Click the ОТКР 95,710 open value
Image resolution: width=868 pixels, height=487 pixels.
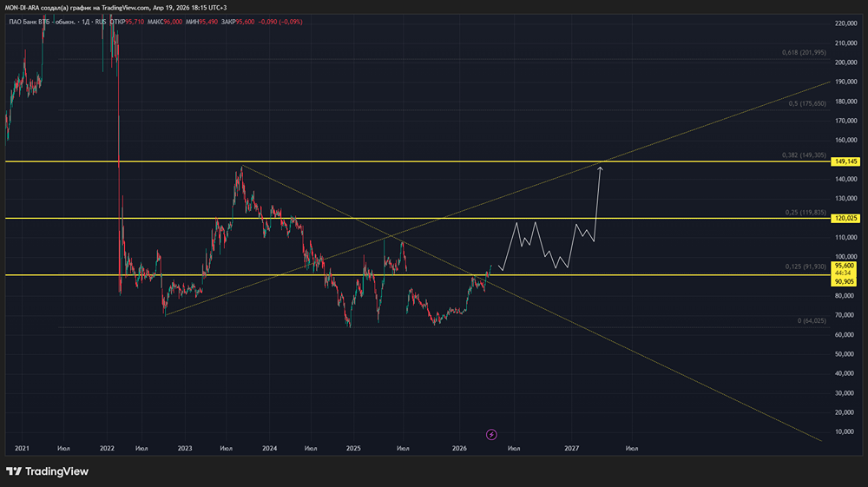click(127, 23)
